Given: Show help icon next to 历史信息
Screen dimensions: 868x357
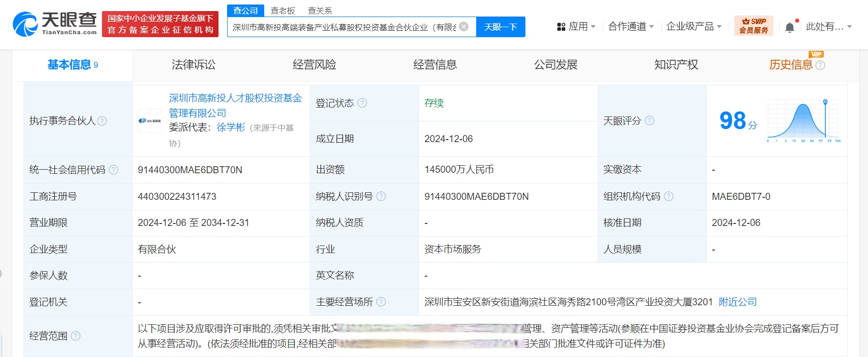Looking at the screenshot, I should click(820, 65).
